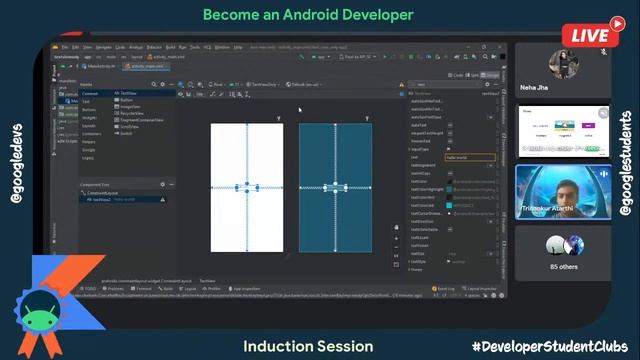The width and height of the screenshot is (640, 360).
Task: Select Buttons category in Palette
Action: [89, 110]
